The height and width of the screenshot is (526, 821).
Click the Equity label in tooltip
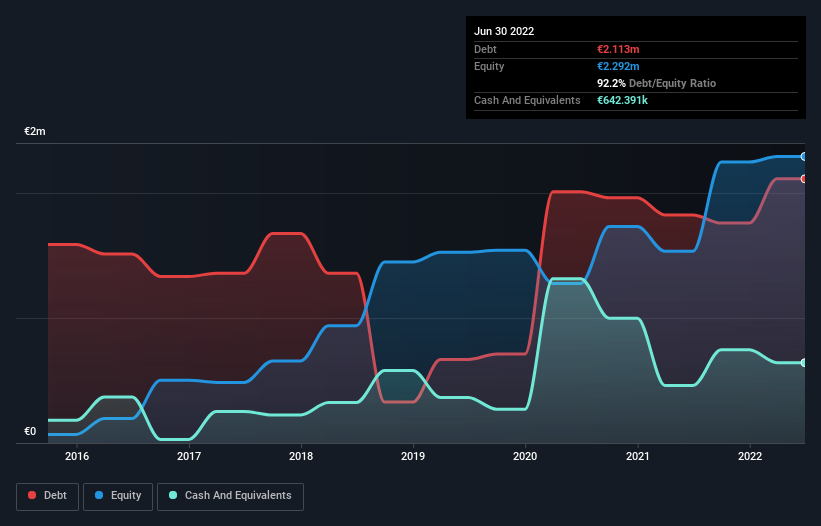(x=489, y=66)
